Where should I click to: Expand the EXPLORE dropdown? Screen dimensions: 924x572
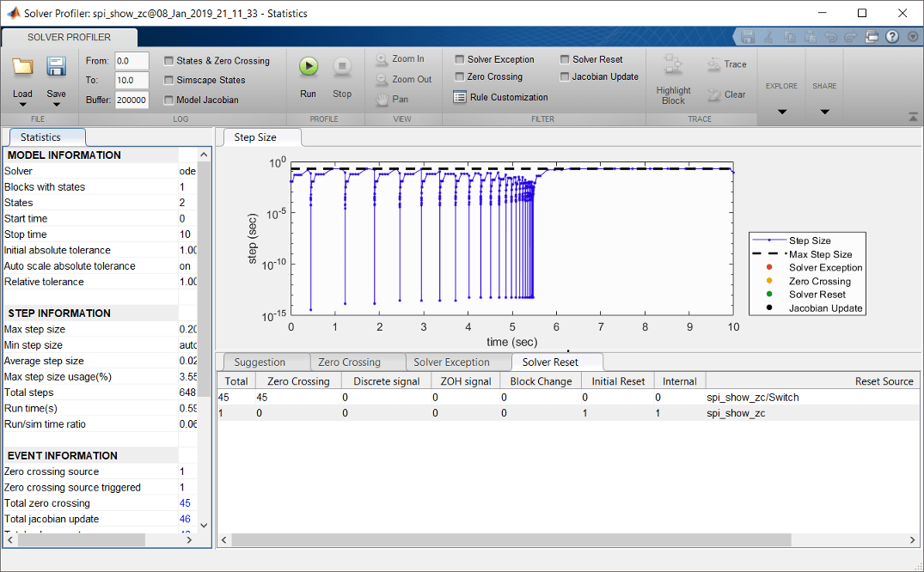pos(781,112)
